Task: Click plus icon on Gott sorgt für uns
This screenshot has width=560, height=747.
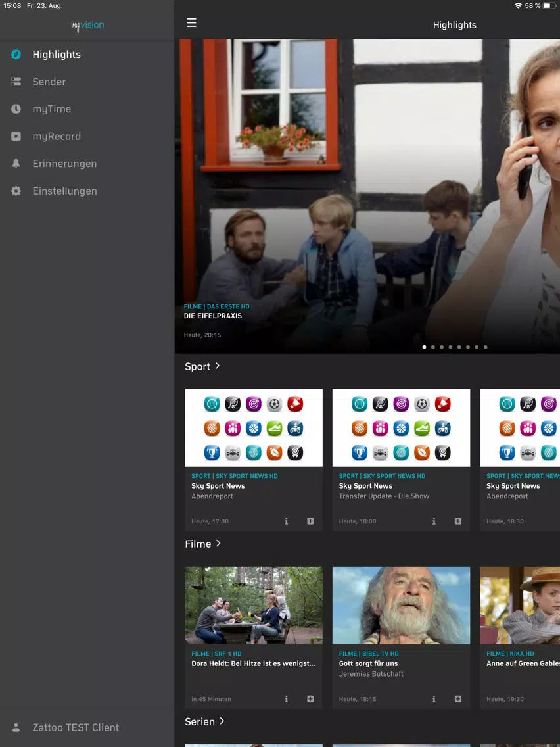Action: (458, 699)
